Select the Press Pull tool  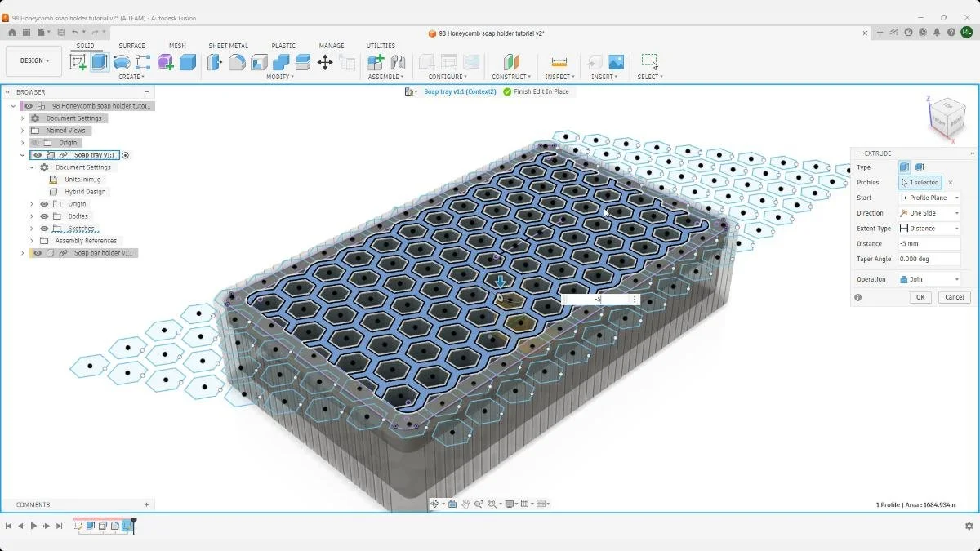point(215,62)
